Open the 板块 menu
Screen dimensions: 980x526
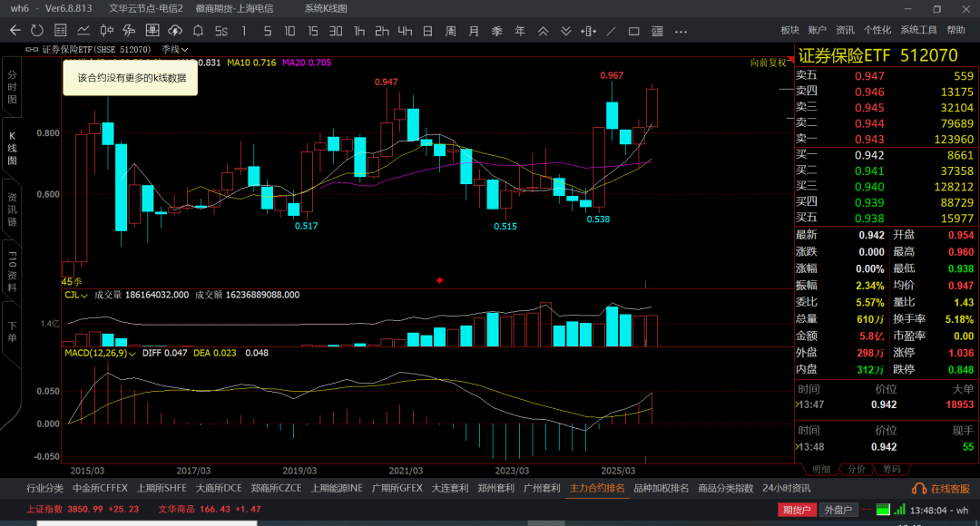(790, 30)
